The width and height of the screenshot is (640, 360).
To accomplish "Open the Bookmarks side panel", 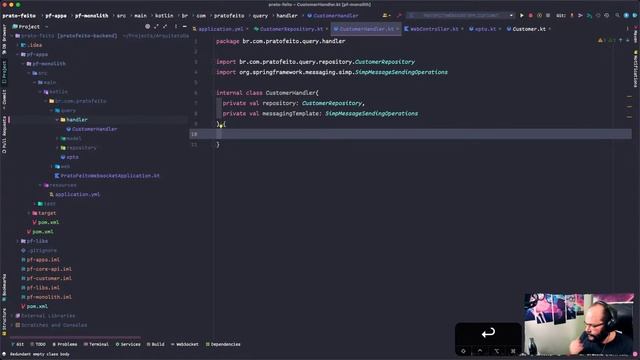I will (4, 287).
